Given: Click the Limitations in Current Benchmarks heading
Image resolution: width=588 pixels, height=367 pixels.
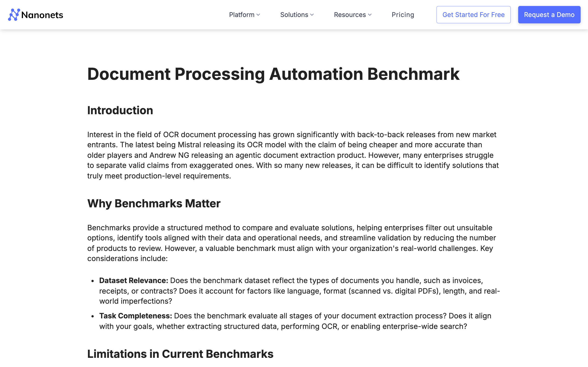Looking at the screenshot, I should [180, 354].
